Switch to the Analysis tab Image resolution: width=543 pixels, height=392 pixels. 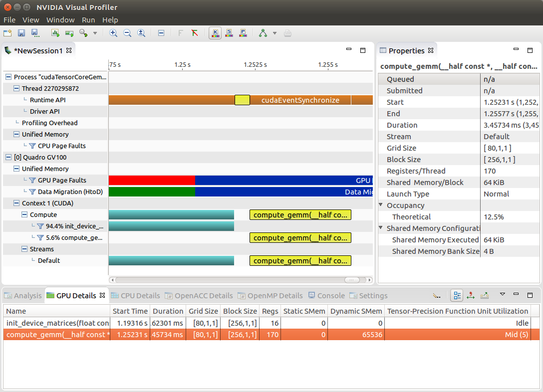coord(23,295)
